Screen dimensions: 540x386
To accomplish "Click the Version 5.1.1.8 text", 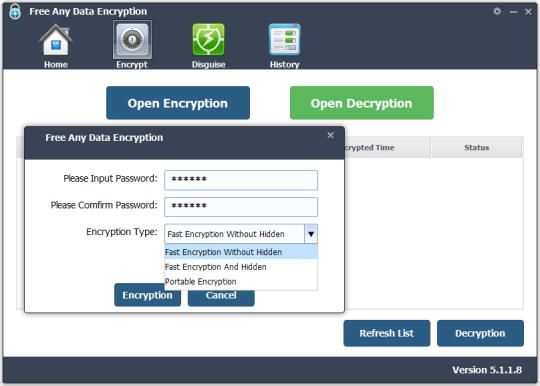I will click(x=487, y=370).
